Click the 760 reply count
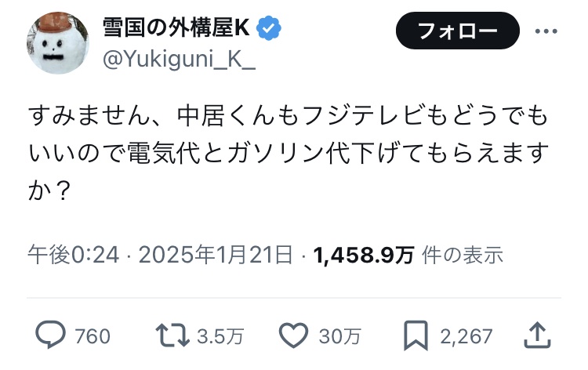This screenshot has height=370, width=588. 93,337
